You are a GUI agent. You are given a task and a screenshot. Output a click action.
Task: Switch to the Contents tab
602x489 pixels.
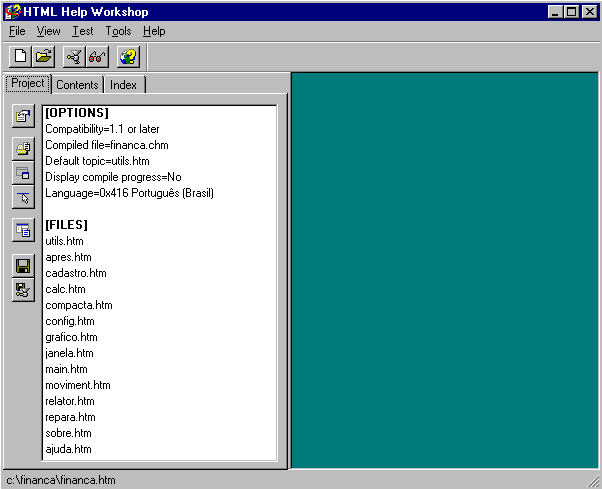coord(77,85)
